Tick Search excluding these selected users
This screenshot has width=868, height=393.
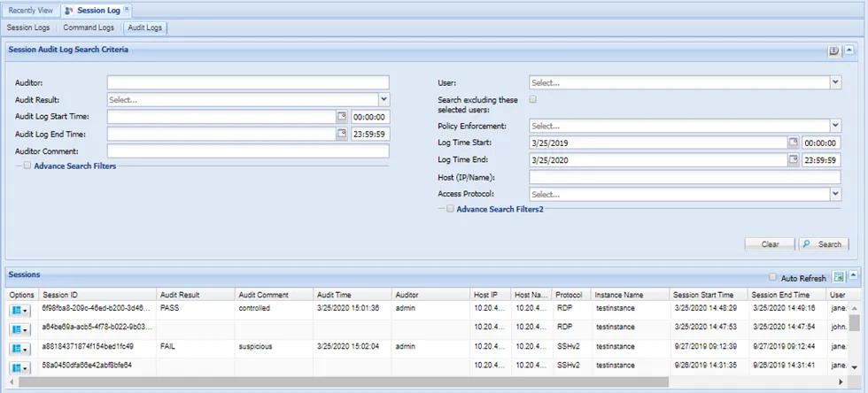click(533, 100)
